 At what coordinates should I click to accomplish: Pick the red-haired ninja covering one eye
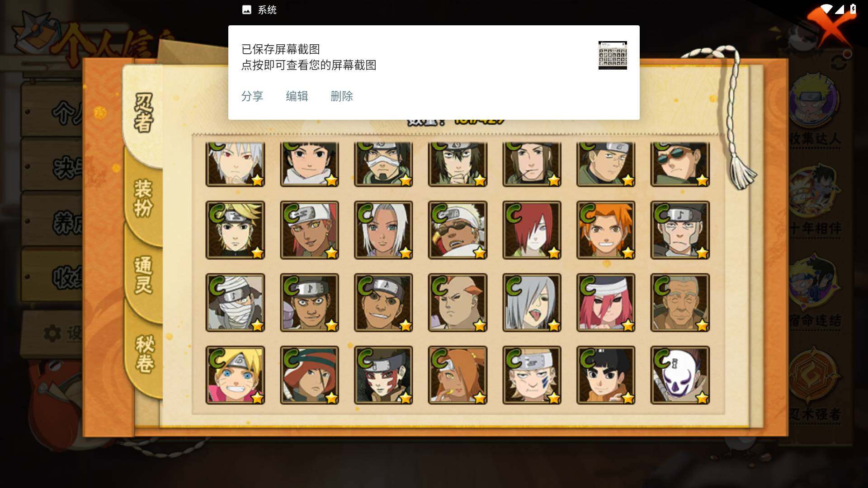point(532,230)
